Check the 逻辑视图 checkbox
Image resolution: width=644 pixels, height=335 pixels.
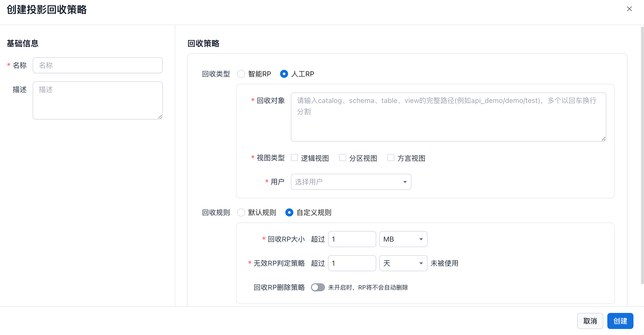(294, 158)
